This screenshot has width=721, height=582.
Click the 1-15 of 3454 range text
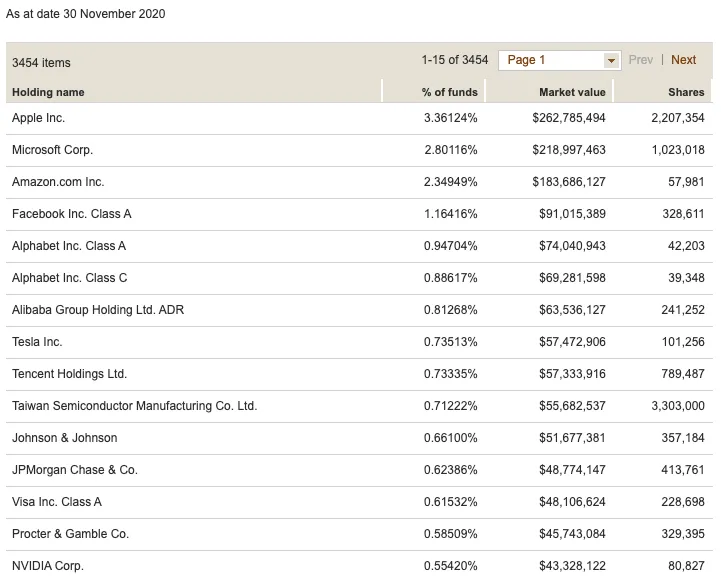(x=455, y=60)
